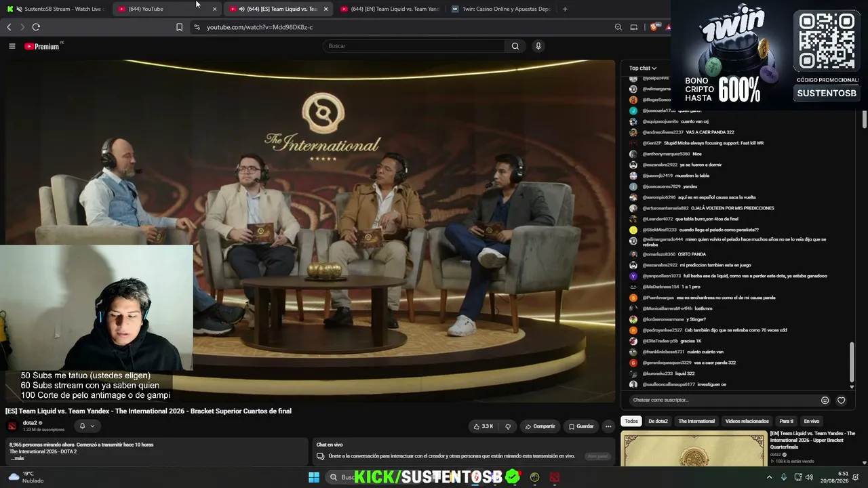This screenshot has width=868, height=488.
Task: Expand the description with '...más'
Action: [x=18, y=459]
